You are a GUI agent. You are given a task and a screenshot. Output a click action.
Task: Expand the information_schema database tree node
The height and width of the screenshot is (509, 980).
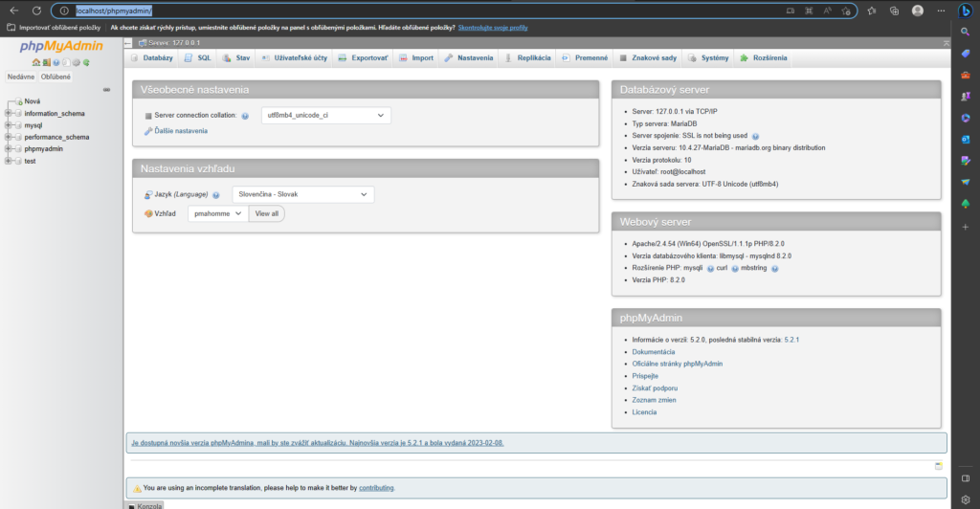click(9, 113)
